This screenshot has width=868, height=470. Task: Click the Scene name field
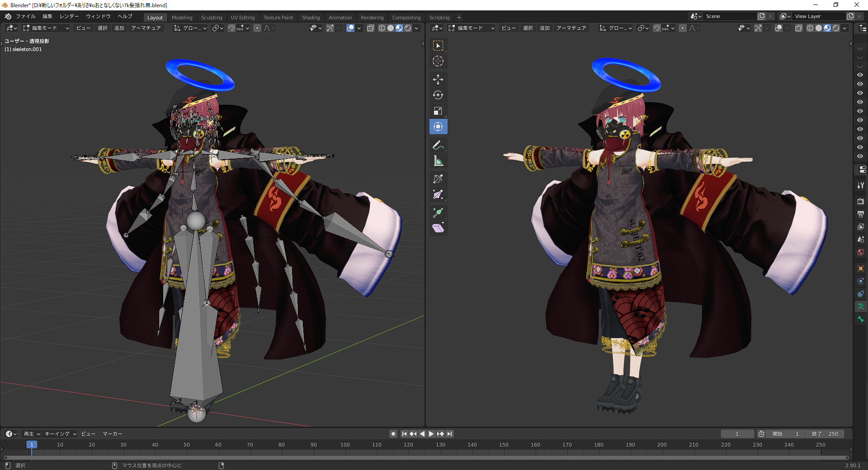click(730, 16)
